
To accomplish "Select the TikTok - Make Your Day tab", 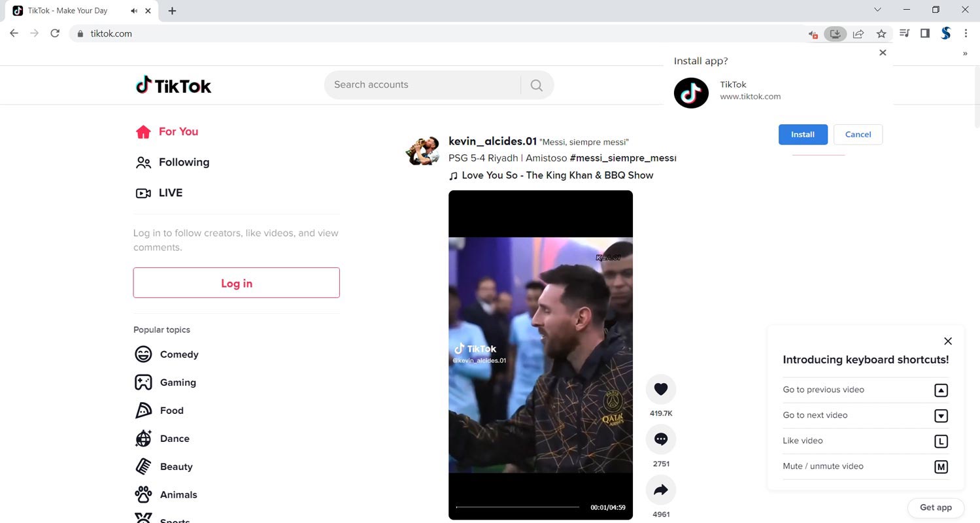I will (x=82, y=11).
